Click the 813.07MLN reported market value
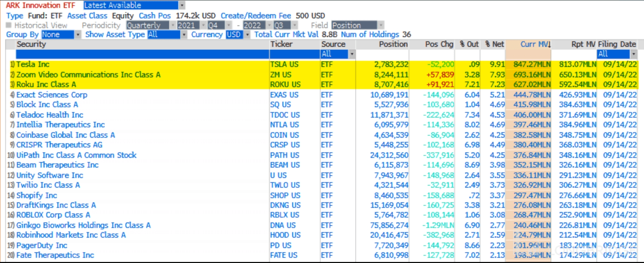The image size is (644, 263). pyautogui.click(x=578, y=65)
